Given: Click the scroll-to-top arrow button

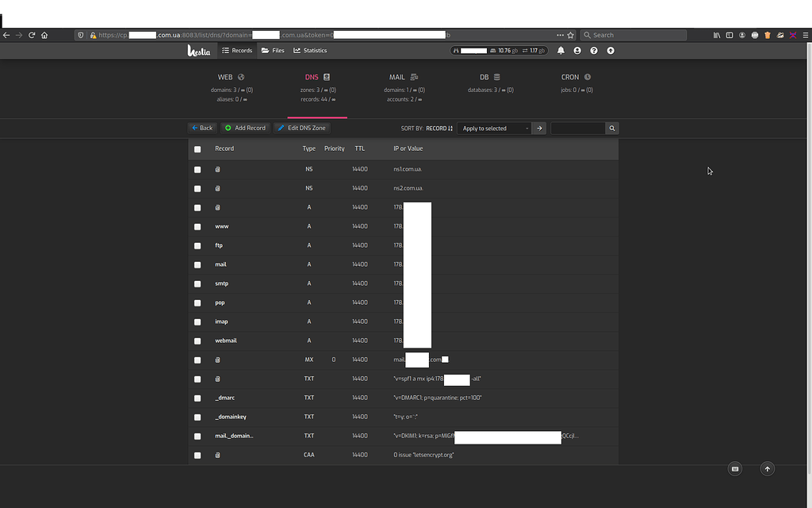Looking at the screenshot, I should tap(768, 469).
